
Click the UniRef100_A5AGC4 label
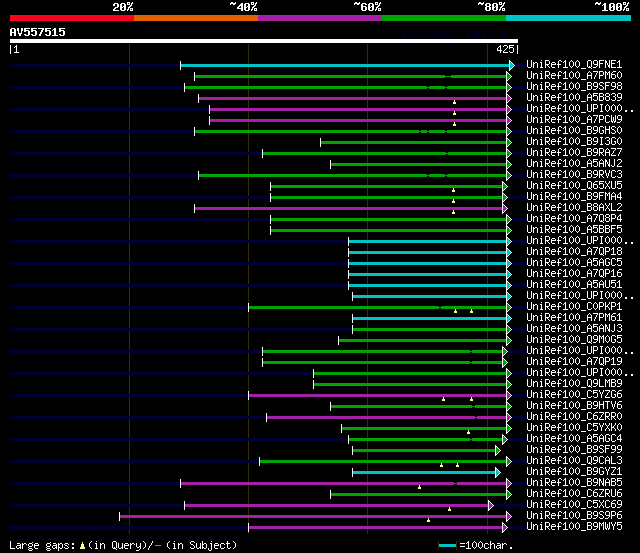574,439
